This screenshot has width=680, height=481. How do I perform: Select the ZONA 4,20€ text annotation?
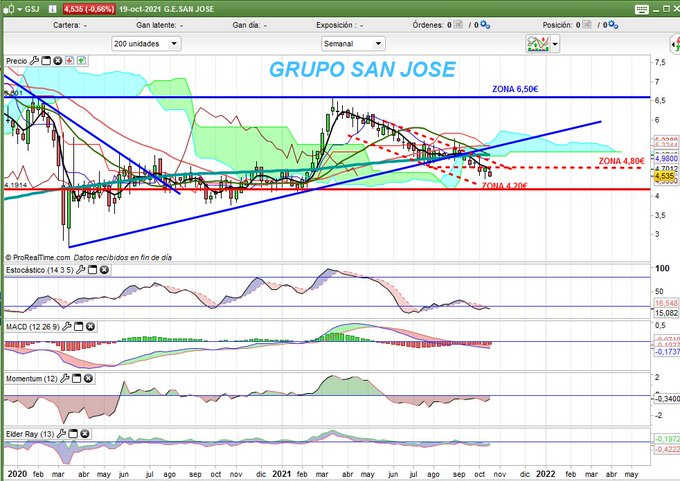(505, 186)
